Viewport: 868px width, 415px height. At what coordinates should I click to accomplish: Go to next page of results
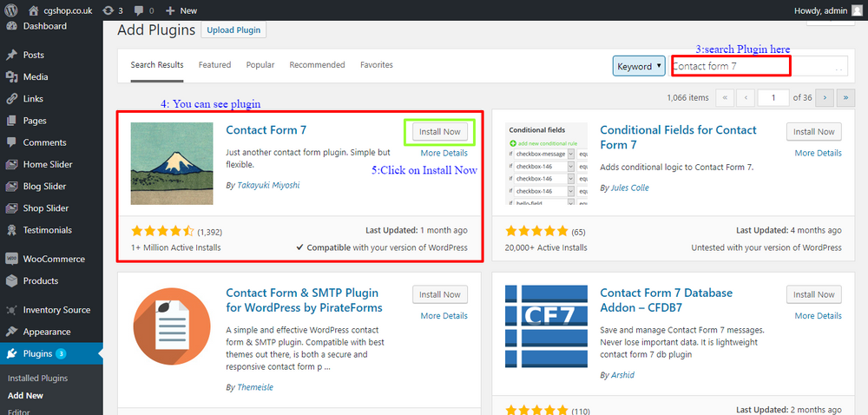pyautogui.click(x=825, y=97)
